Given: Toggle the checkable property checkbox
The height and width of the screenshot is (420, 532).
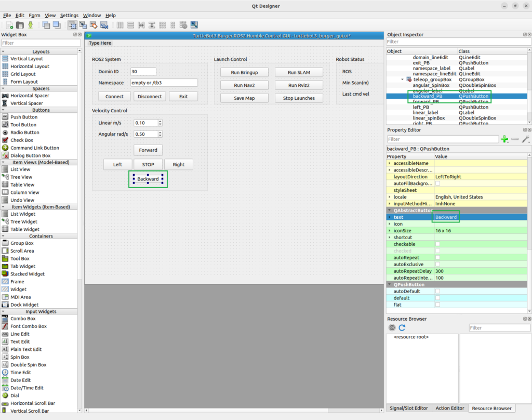Looking at the screenshot, I should pyautogui.click(x=437, y=244).
